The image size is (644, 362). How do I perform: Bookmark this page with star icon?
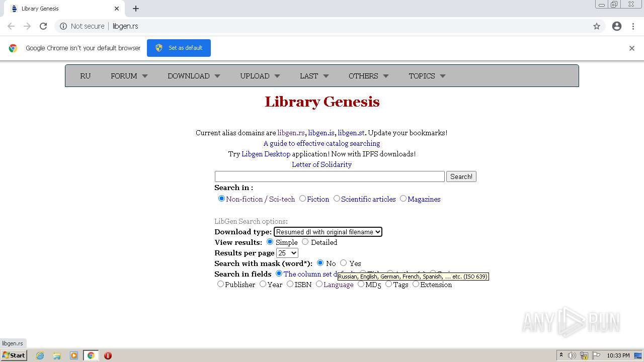[x=597, y=26]
